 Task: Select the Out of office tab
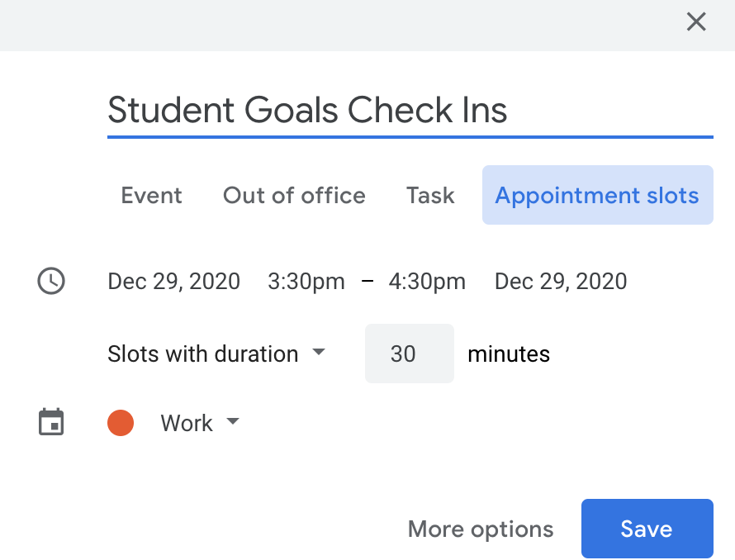coord(294,196)
